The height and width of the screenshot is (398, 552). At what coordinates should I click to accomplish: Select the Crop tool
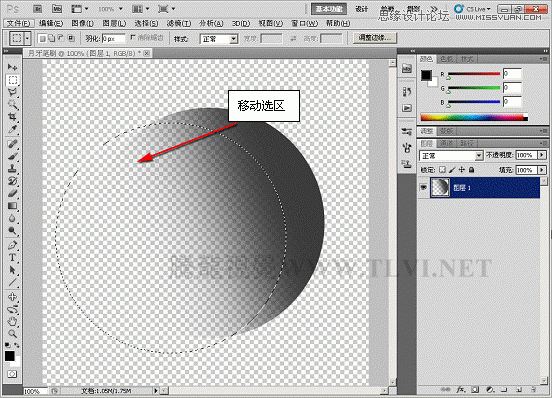click(x=12, y=116)
